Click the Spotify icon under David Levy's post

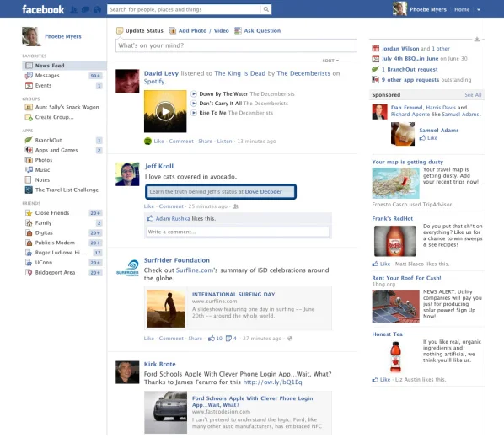click(147, 141)
